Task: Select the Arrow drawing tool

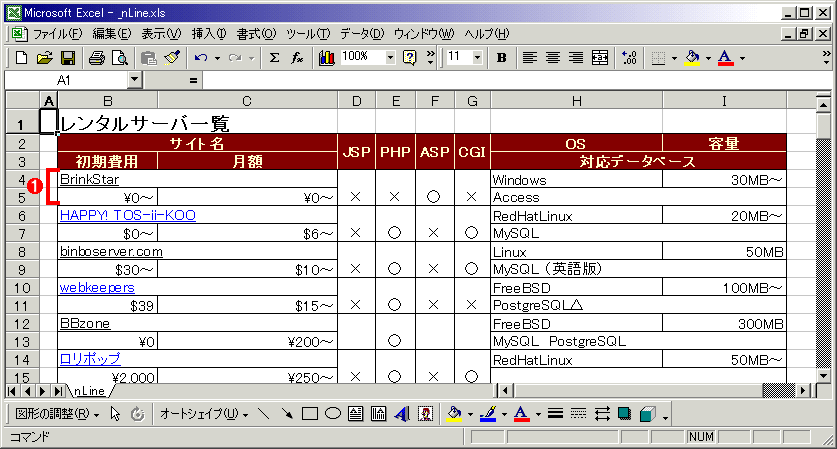Action: (x=287, y=414)
